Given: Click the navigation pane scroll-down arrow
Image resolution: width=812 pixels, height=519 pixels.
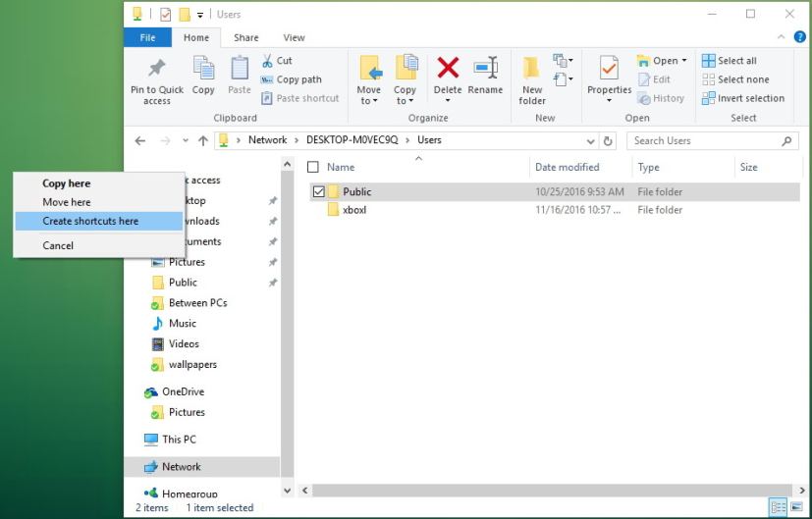Looking at the screenshot, I should (x=288, y=490).
